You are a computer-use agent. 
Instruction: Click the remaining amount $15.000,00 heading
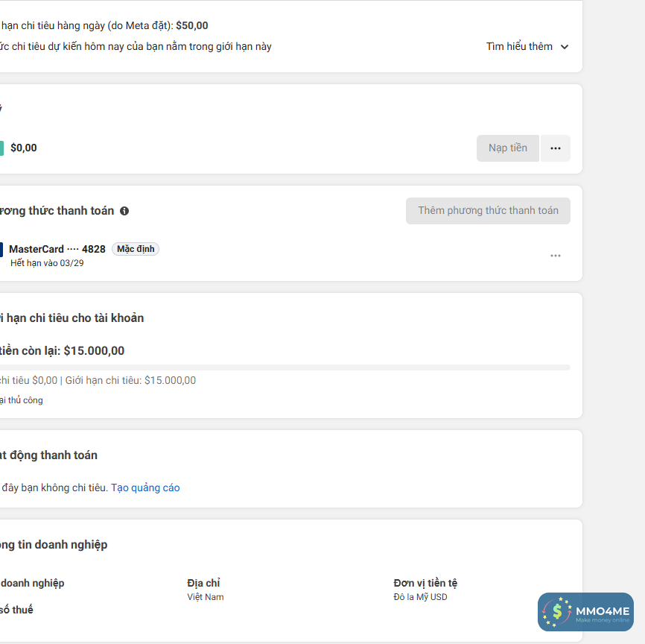click(x=94, y=351)
